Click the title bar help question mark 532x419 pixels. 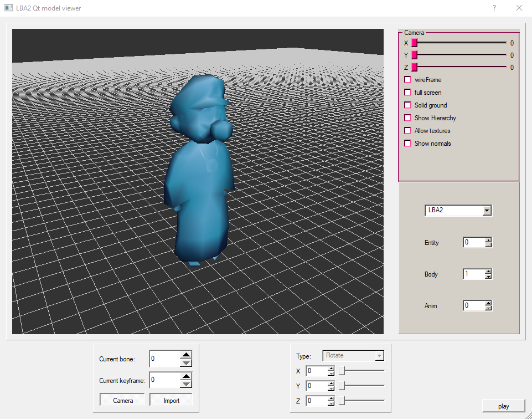pos(494,8)
